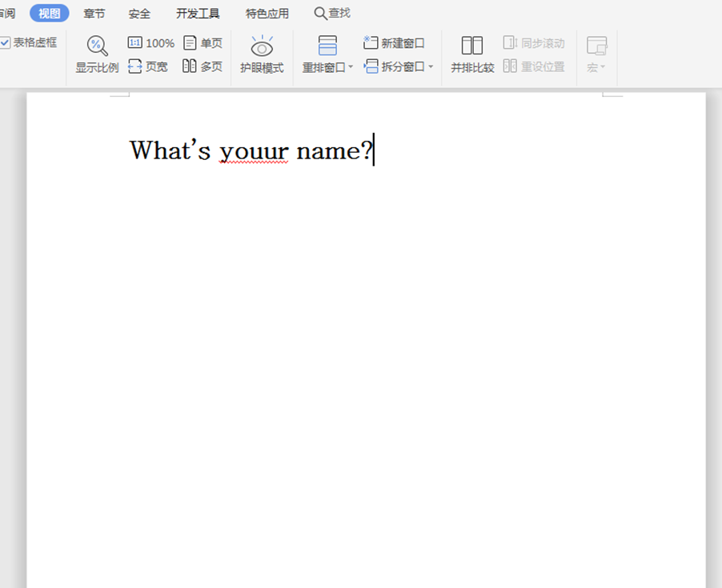Open the 显示比例 zoom dialog
The height and width of the screenshot is (588, 722).
click(x=97, y=54)
